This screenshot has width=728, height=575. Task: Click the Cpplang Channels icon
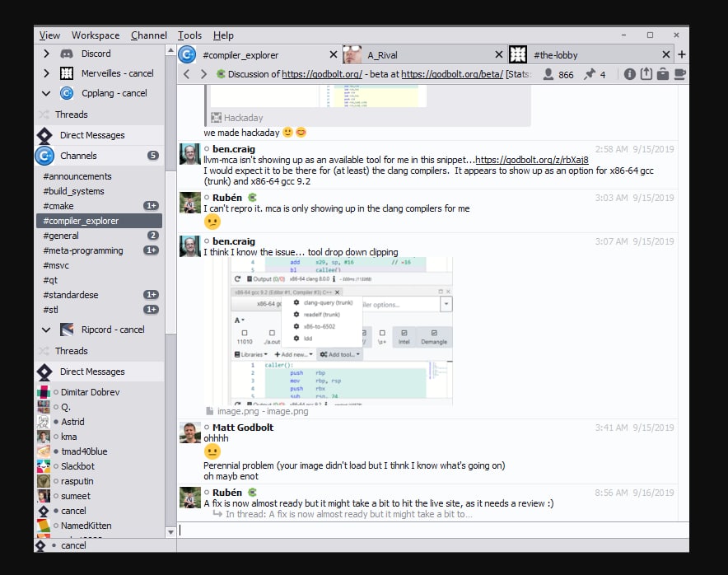tap(44, 156)
